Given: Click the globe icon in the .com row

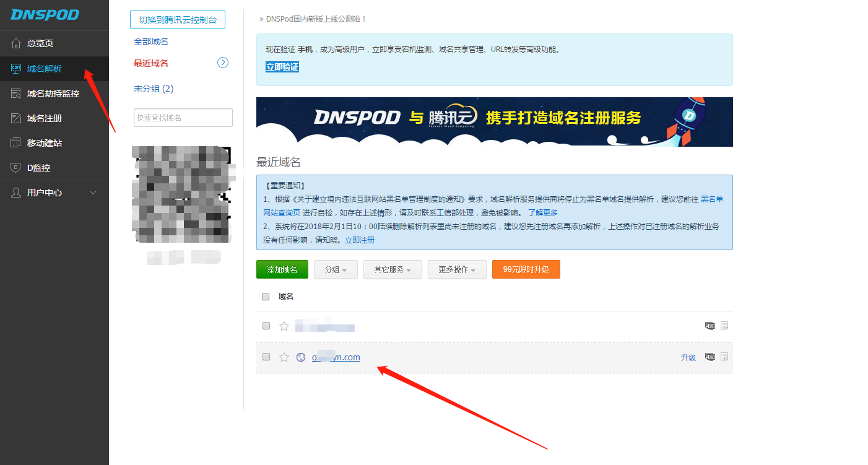Looking at the screenshot, I should pyautogui.click(x=301, y=357).
